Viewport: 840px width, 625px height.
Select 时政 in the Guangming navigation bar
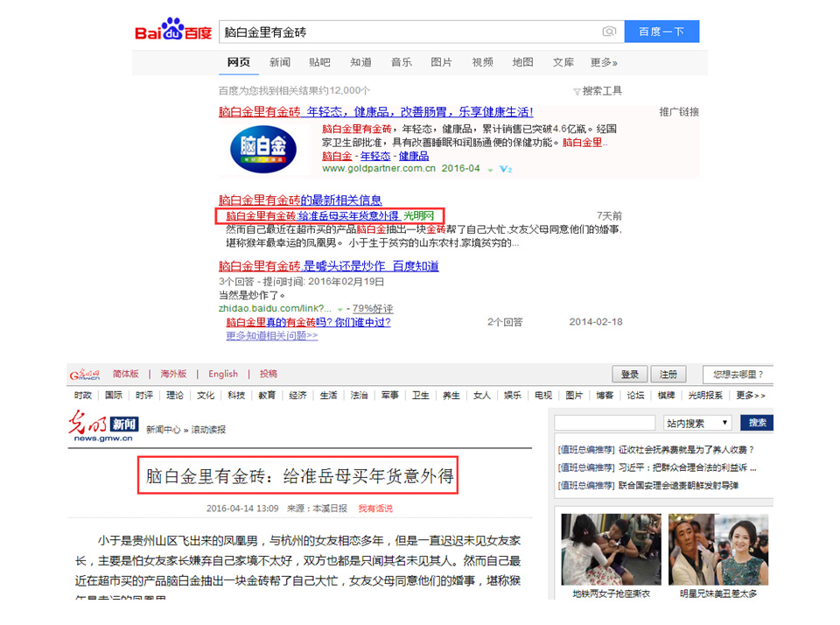click(x=82, y=395)
